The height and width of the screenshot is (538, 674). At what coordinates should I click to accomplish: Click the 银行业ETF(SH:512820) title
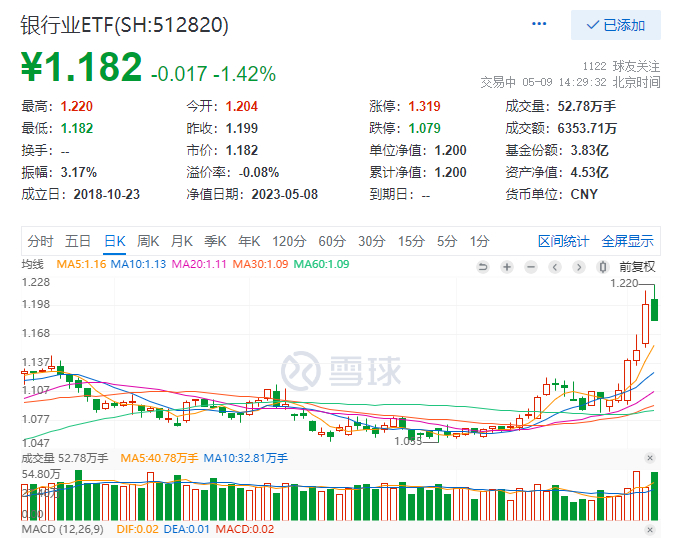click(x=125, y=25)
